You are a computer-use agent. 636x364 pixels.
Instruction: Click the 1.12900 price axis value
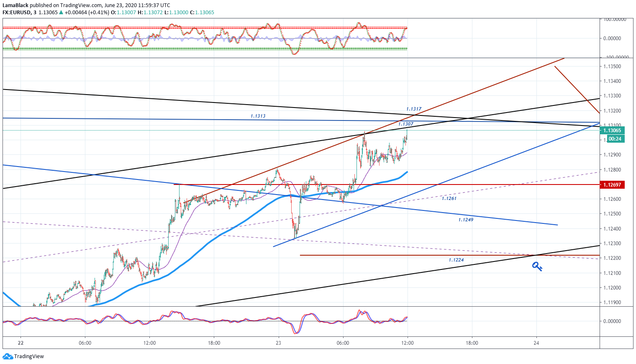[x=612, y=155]
